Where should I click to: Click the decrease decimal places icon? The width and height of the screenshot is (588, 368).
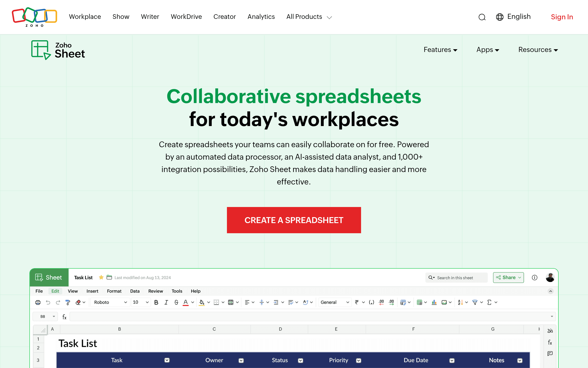coord(381,302)
